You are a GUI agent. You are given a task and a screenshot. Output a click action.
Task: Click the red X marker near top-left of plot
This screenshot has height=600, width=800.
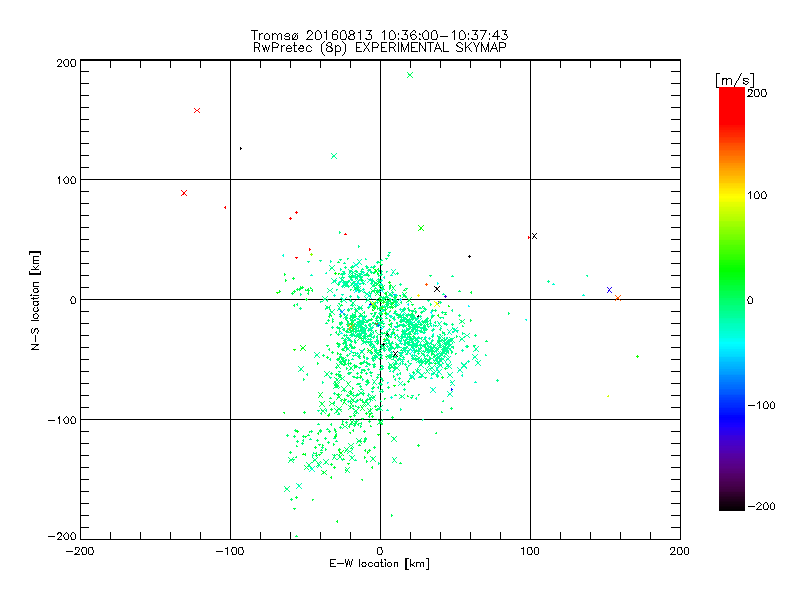[197, 111]
